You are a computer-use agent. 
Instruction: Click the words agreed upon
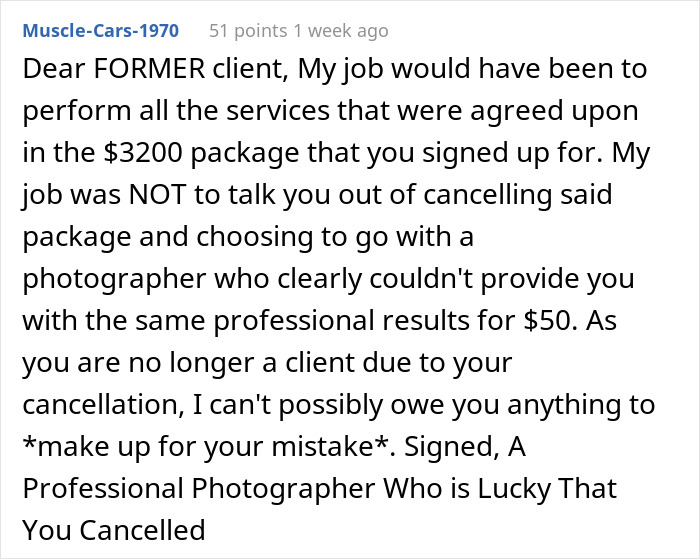click(554, 111)
